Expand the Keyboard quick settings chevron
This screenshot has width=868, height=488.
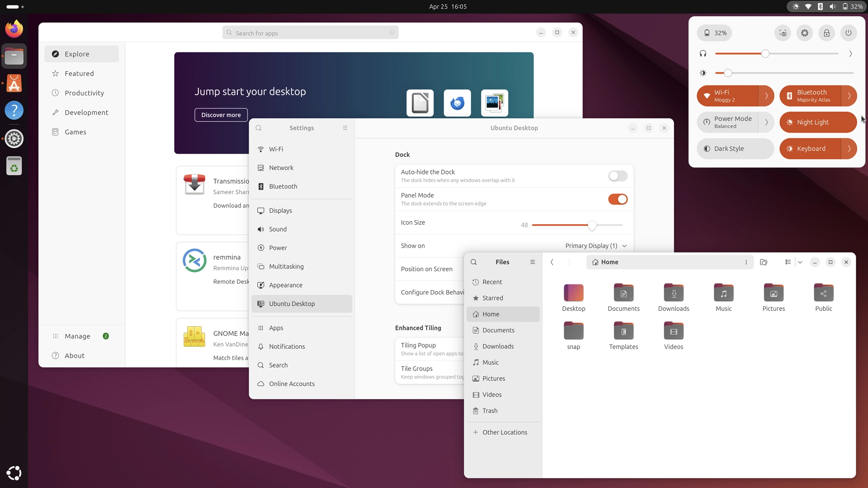click(x=849, y=148)
